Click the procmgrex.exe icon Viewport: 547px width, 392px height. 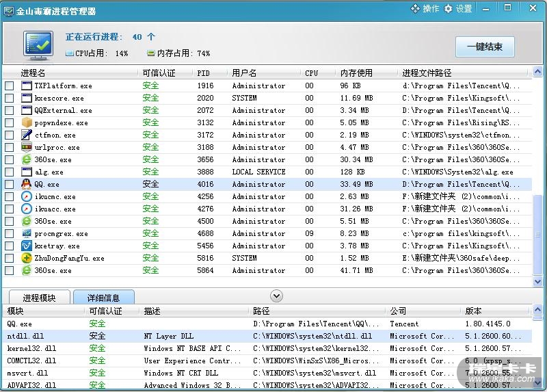(x=27, y=233)
